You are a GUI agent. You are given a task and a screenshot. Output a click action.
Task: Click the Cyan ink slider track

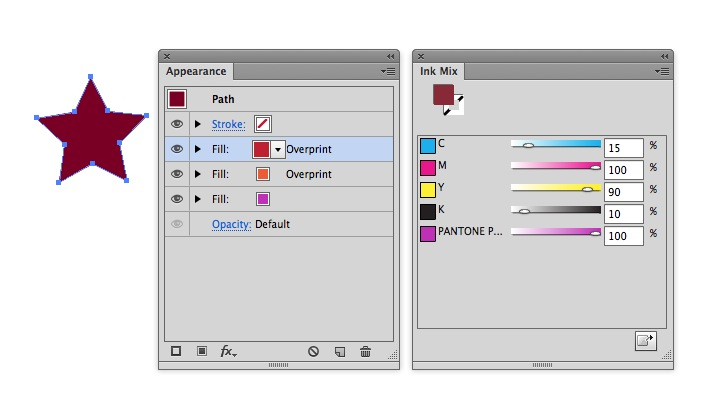point(556,145)
